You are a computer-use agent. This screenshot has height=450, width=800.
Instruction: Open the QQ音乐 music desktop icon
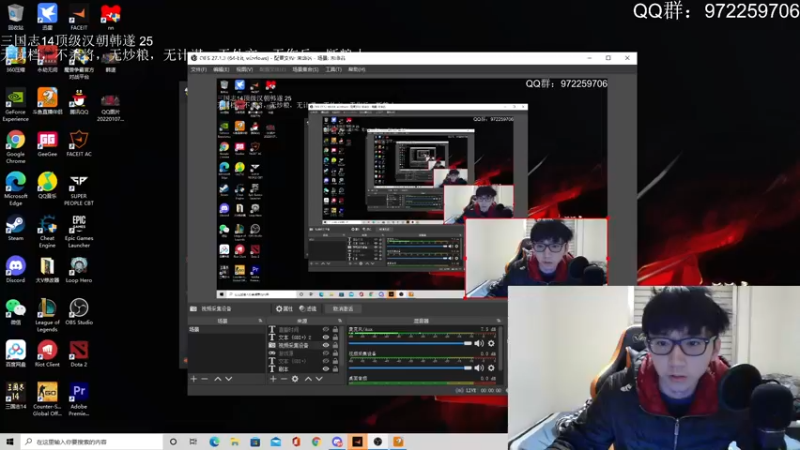47,185
